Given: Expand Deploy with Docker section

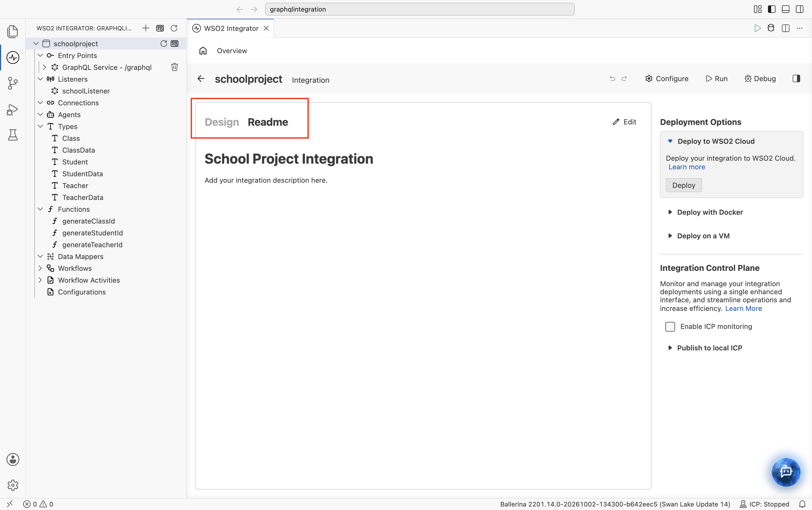Looking at the screenshot, I should [x=670, y=212].
